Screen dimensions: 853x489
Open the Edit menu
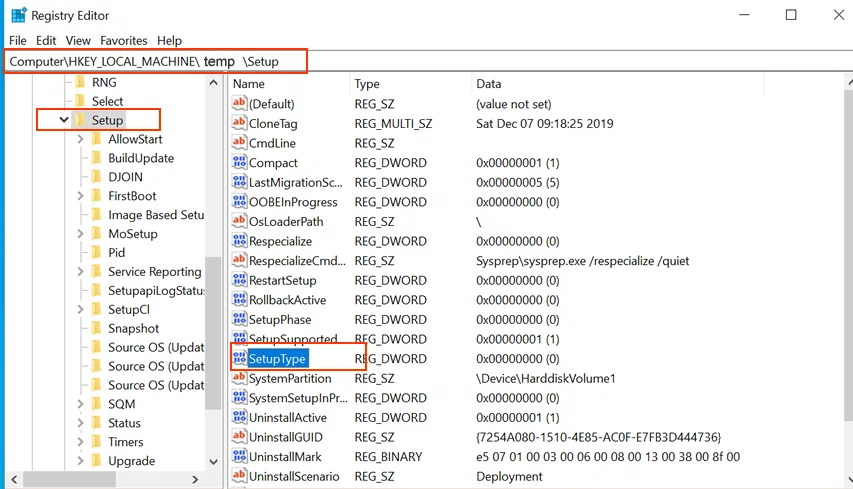click(x=46, y=40)
